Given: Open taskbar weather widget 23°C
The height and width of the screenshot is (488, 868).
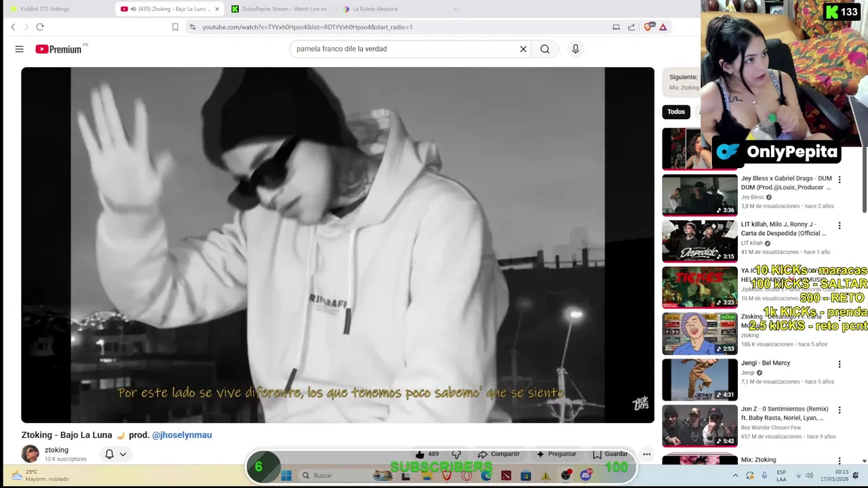Looking at the screenshot, I should (41, 475).
